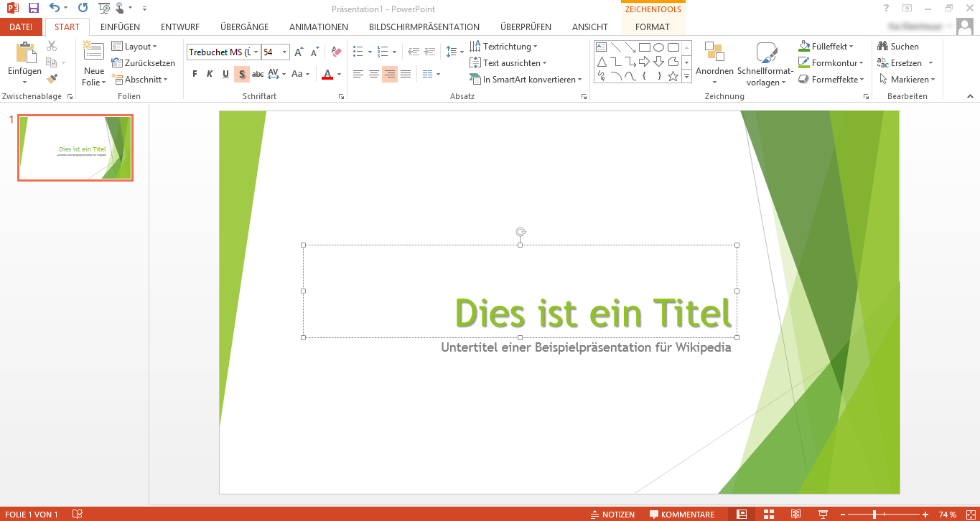This screenshot has height=521, width=980.
Task: Click the Format Painter brush icon
Action: click(x=52, y=78)
